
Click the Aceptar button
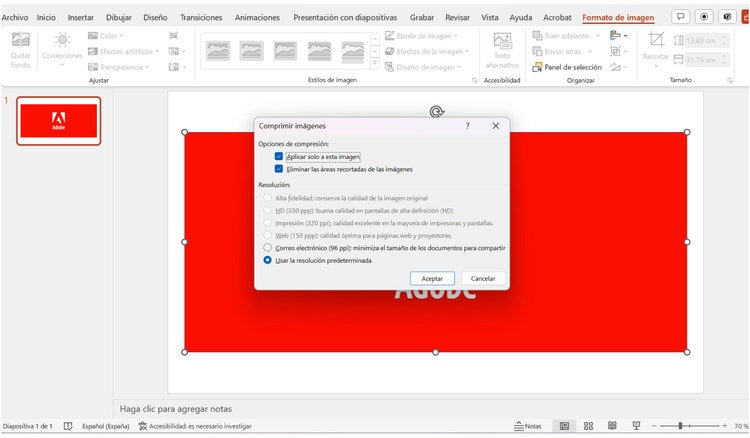[432, 278]
